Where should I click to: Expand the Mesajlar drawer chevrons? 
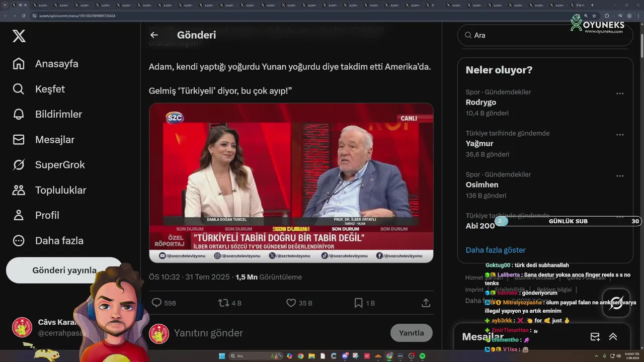[x=613, y=337]
